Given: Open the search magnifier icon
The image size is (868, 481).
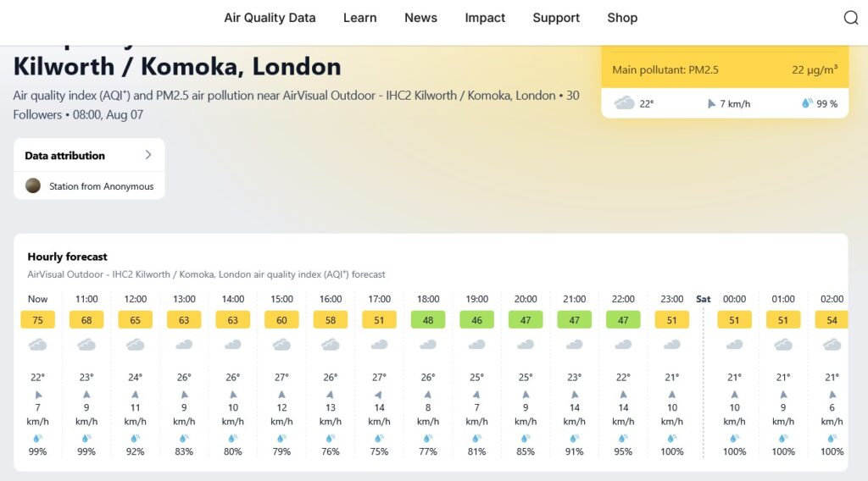Looking at the screenshot, I should click(851, 18).
